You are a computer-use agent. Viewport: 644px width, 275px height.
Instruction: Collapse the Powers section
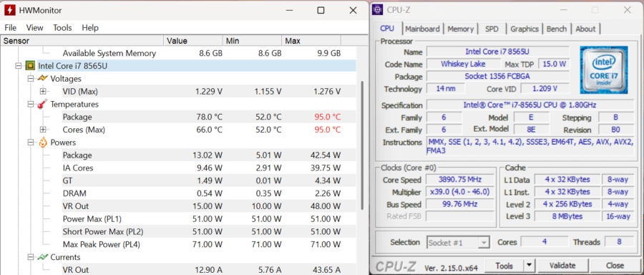[x=31, y=143]
